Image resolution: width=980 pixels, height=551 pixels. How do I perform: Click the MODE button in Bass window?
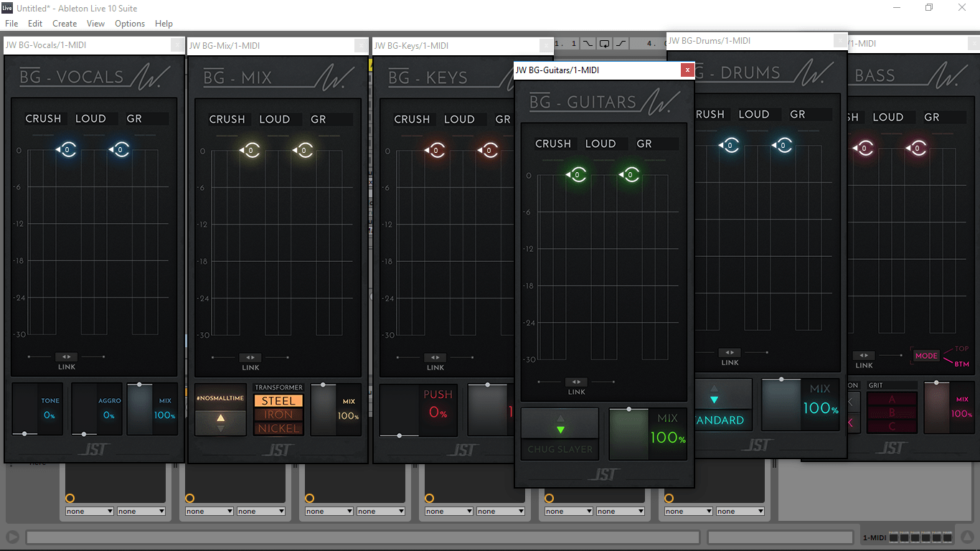(x=926, y=355)
